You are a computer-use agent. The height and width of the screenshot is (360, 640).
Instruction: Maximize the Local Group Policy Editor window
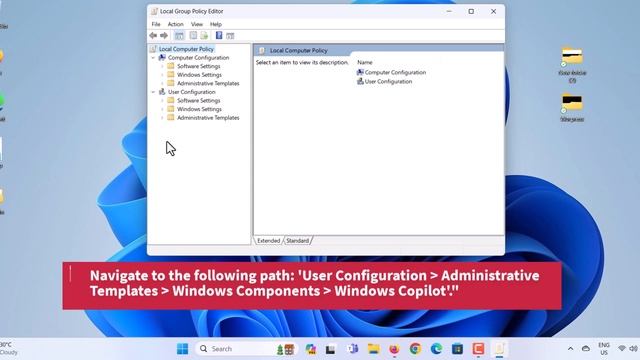pos(471,11)
